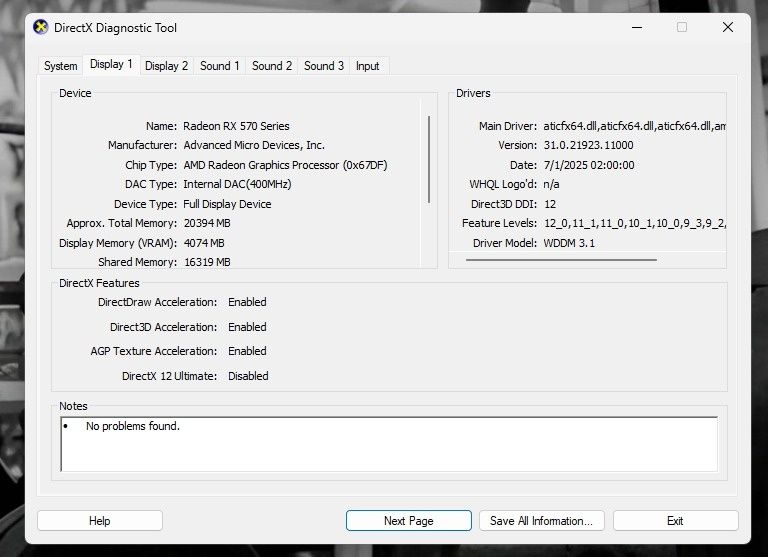Click the Next Page button
The image size is (768, 557).
[x=408, y=521]
